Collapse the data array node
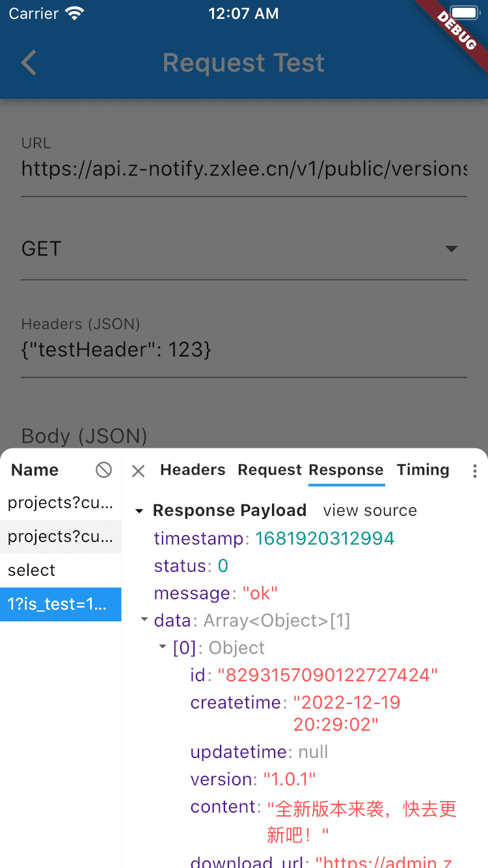The height and width of the screenshot is (868, 488). click(144, 620)
